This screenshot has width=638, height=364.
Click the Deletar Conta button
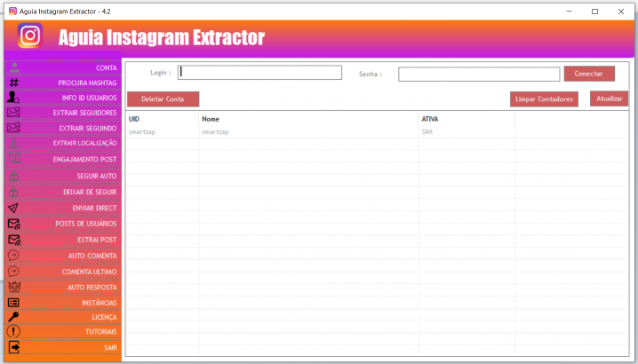(163, 99)
